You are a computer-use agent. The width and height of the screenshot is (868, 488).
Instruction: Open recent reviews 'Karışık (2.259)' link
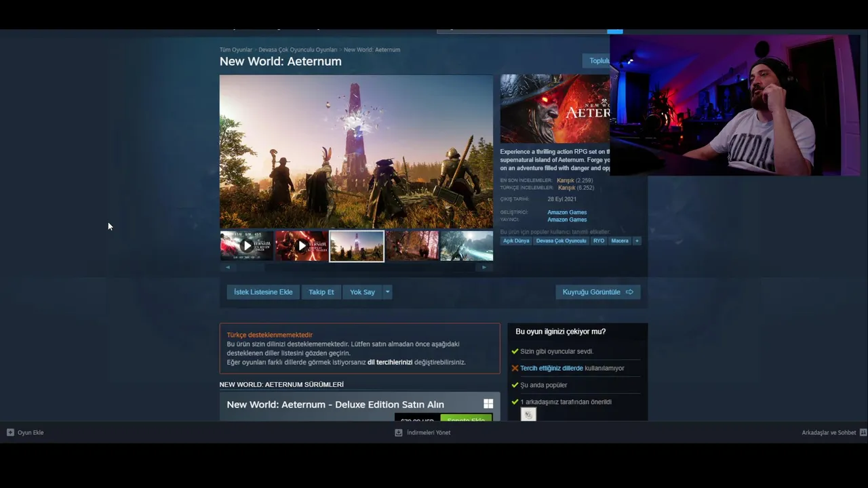[x=574, y=180]
